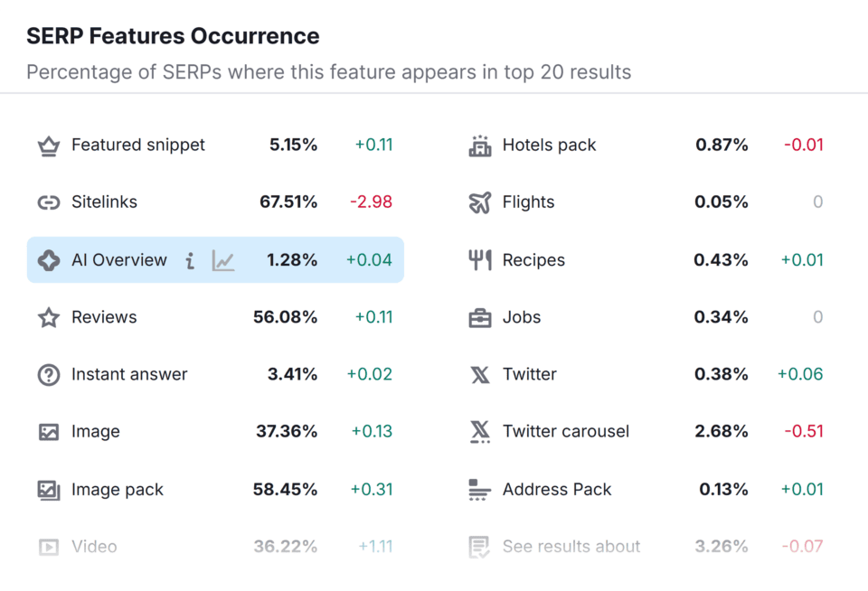
Task: Show the AI Overview trend chart icon
Action: coord(223,261)
